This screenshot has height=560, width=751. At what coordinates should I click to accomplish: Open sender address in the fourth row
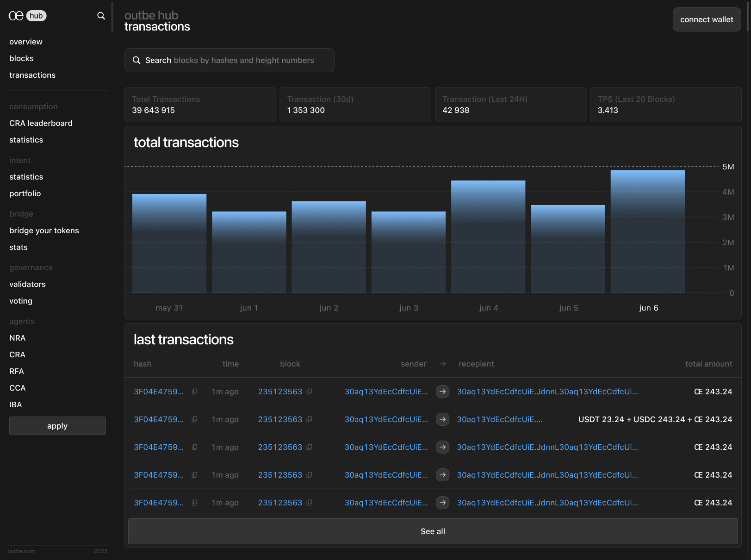tap(386, 475)
